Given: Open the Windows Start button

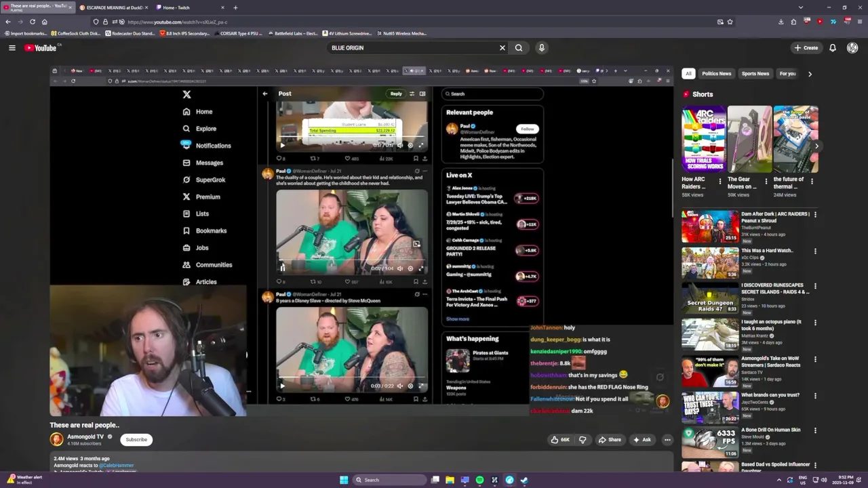Looking at the screenshot, I should coord(344,480).
